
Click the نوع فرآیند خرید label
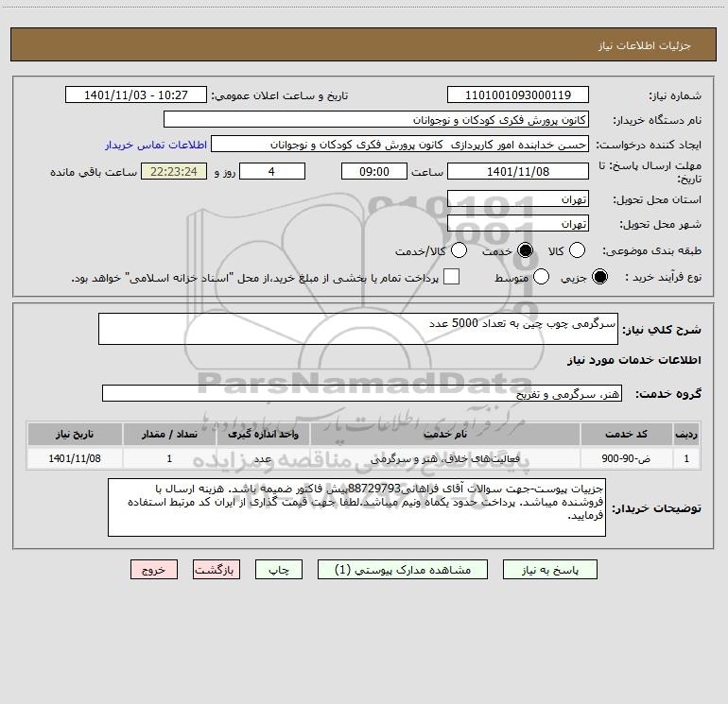click(x=663, y=278)
